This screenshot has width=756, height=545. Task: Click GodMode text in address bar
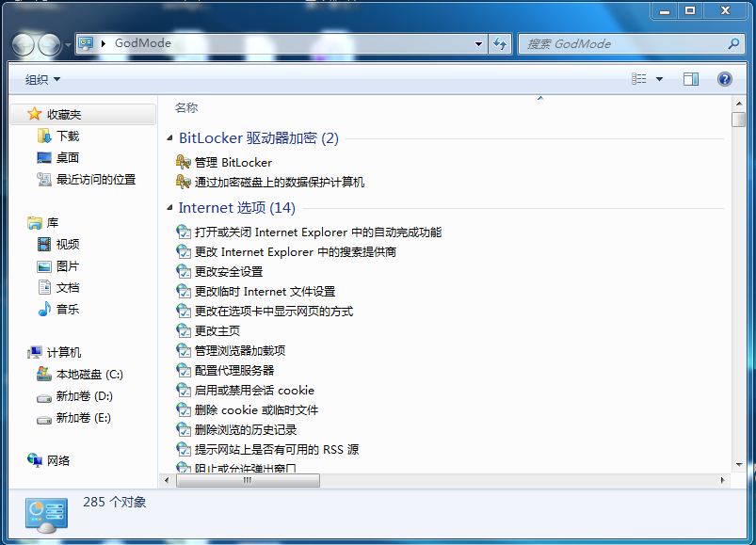pyautogui.click(x=143, y=43)
